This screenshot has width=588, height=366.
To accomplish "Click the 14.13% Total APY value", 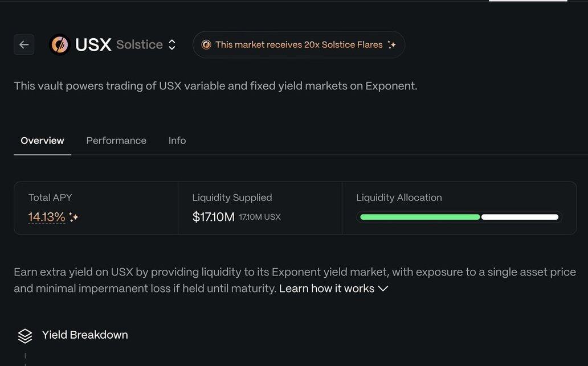I will pos(47,217).
